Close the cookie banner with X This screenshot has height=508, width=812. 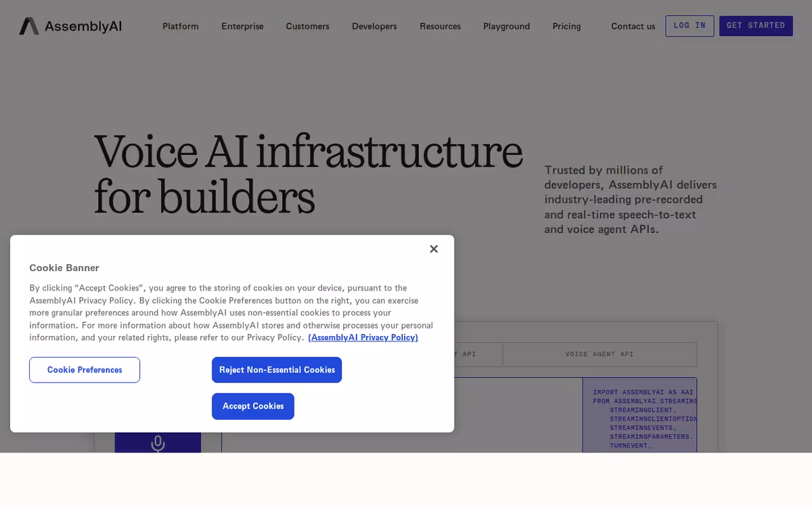(x=434, y=249)
